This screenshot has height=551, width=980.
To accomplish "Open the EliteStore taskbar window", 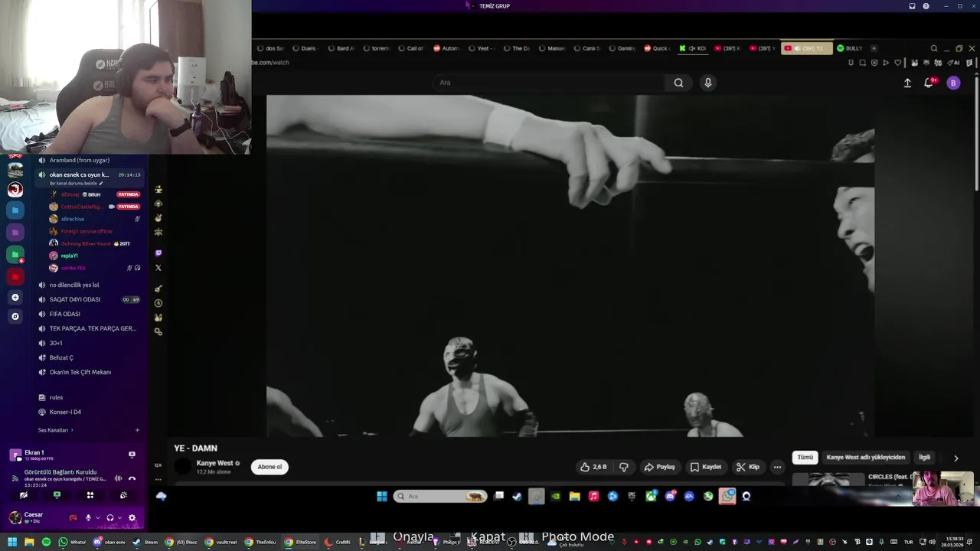I will [300, 542].
